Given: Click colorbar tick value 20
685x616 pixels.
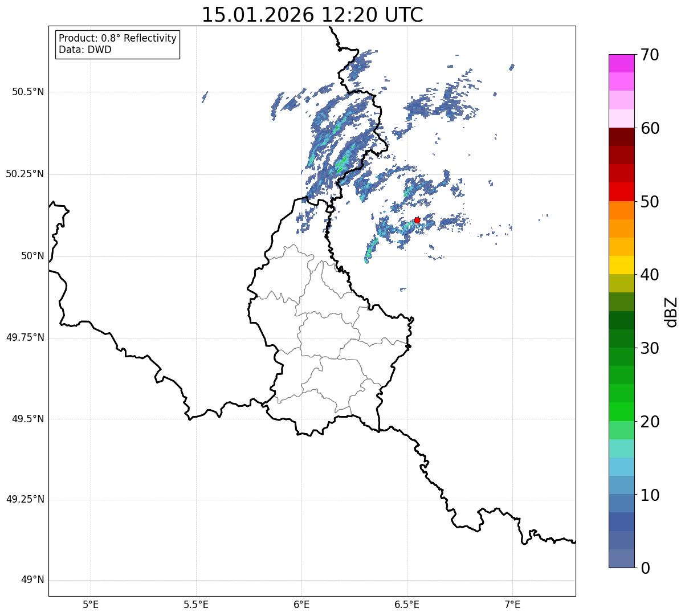Looking at the screenshot, I should [650, 422].
